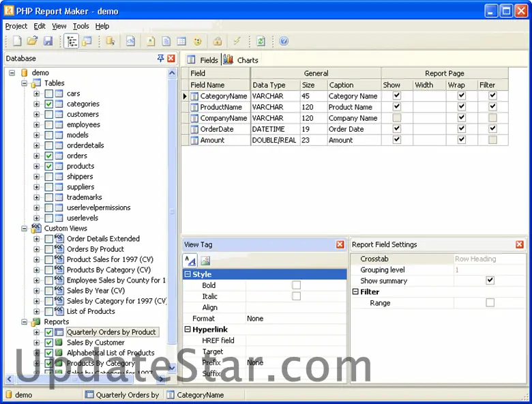Click the Custom Views SQL folder icon
This screenshot has width=532, height=404.
pos(36,228)
